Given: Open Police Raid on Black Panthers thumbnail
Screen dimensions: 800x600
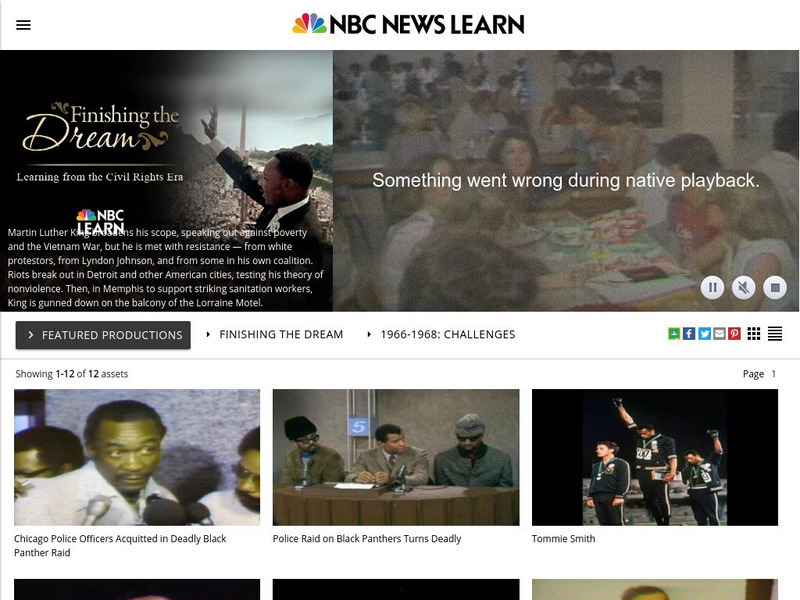Looking at the screenshot, I should pyautogui.click(x=396, y=457).
